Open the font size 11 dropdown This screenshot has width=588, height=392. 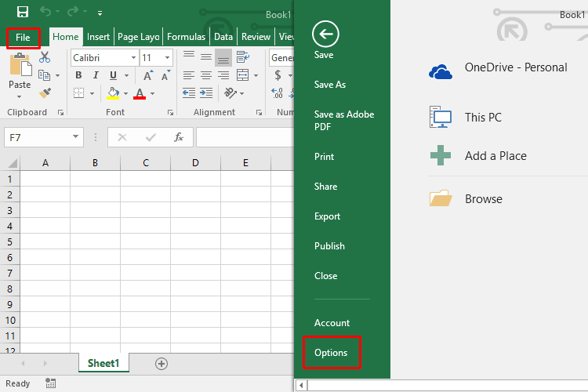(x=167, y=58)
